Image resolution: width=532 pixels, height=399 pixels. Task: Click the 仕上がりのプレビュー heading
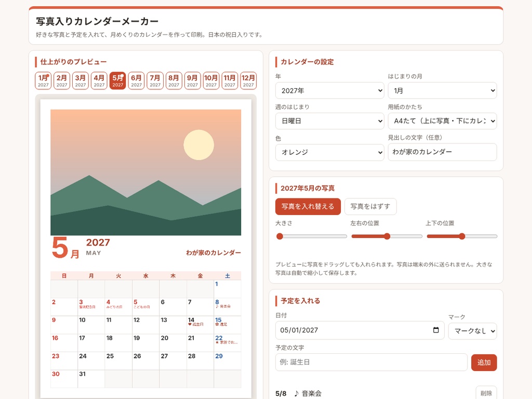pos(73,62)
